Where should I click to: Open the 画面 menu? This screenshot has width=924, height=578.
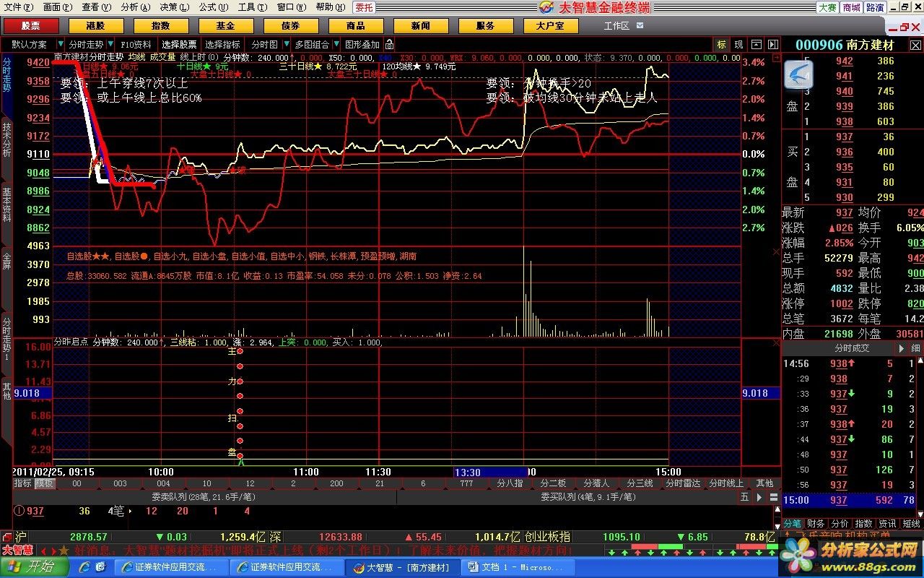[57, 7]
